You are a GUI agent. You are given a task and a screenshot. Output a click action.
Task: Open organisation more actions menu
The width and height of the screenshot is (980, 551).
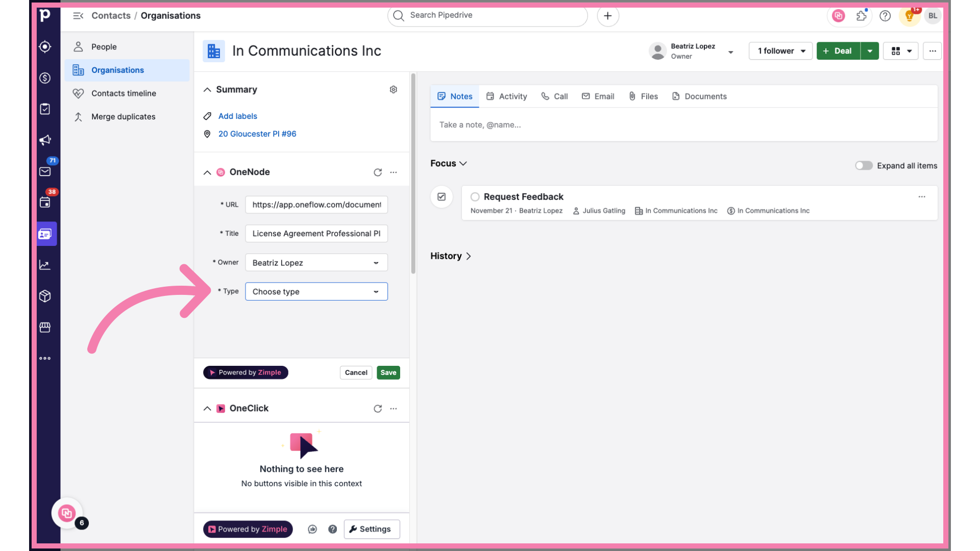(x=932, y=51)
